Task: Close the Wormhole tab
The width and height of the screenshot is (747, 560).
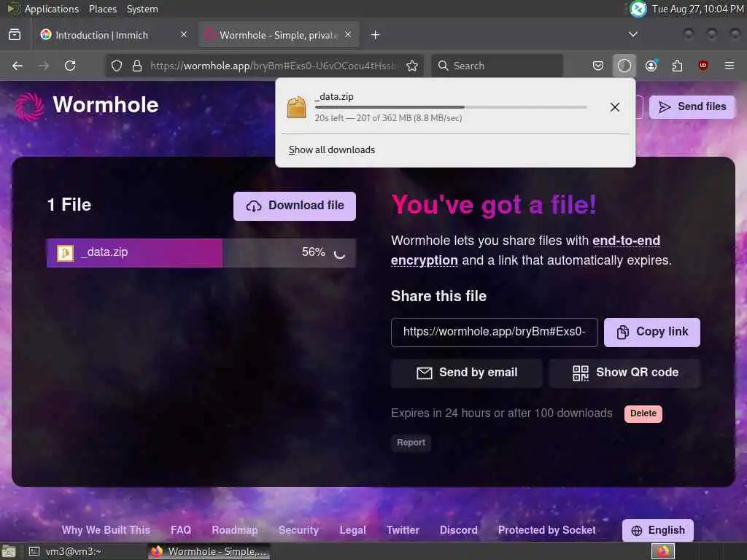Action: coord(348,35)
